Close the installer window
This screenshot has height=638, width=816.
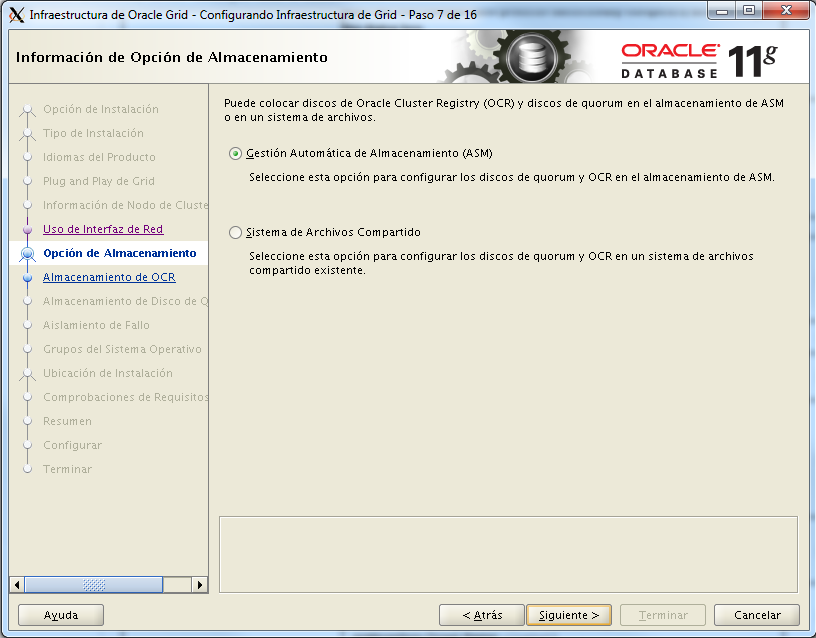click(786, 11)
